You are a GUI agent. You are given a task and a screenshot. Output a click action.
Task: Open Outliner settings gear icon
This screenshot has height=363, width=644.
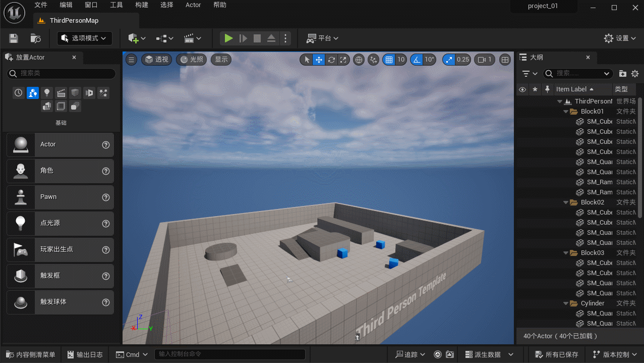pos(635,74)
